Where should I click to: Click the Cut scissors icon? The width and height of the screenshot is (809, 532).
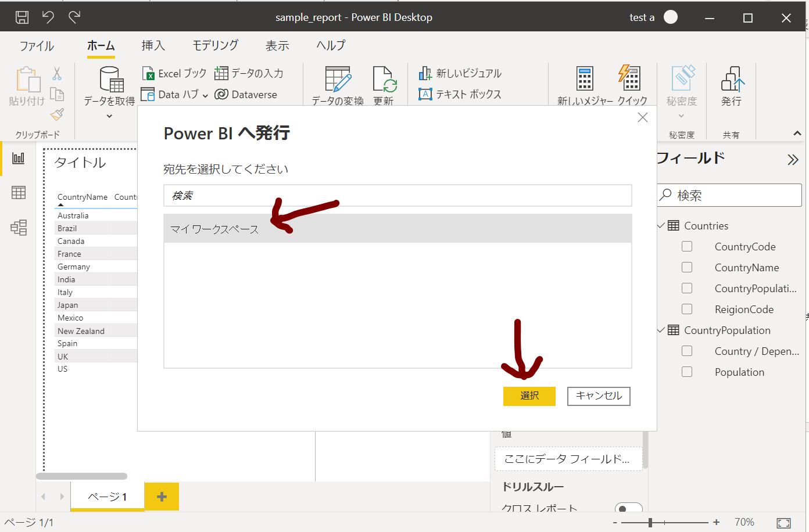pyautogui.click(x=57, y=73)
